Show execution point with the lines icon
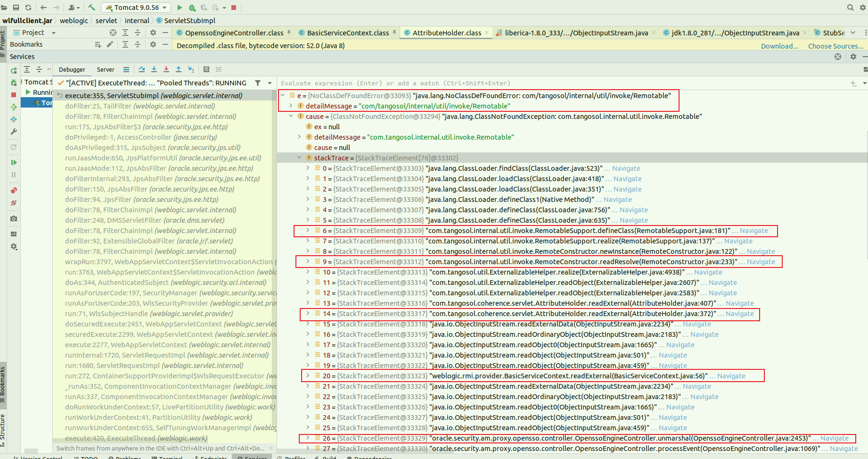Screen dimensions: 868x459 tap(126, 69)
